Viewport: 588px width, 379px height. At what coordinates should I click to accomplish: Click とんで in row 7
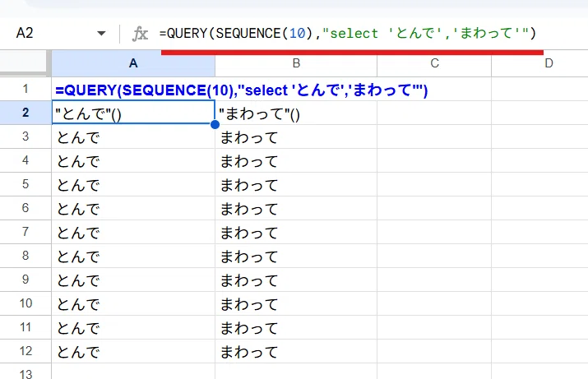click(x=78, y=233)
